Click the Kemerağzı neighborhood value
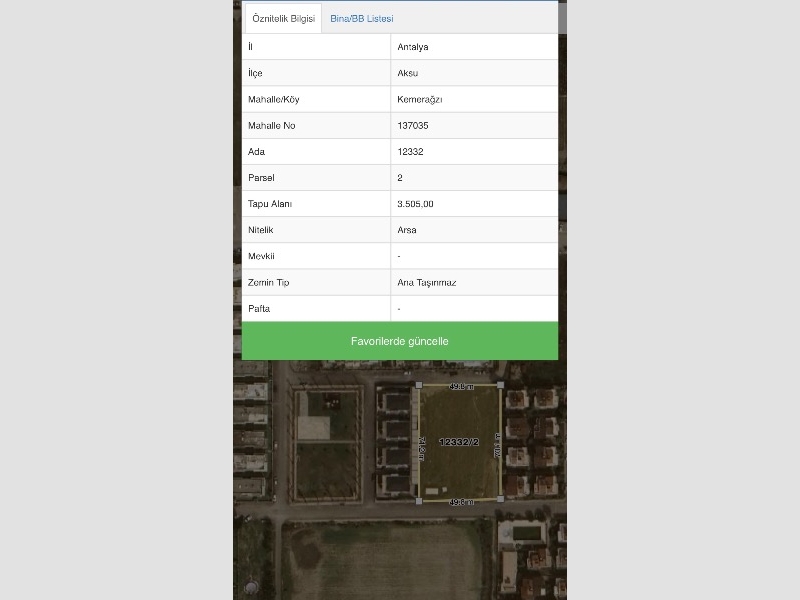Image resolution: width=800 pixels, height=600 pixels. click(420, 99)
